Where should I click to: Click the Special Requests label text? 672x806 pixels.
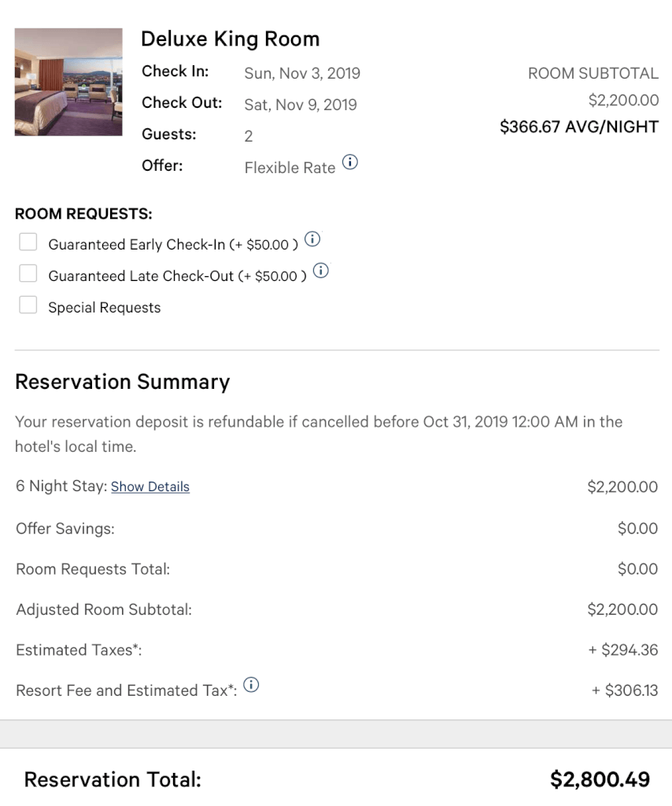tap(105, 308)
